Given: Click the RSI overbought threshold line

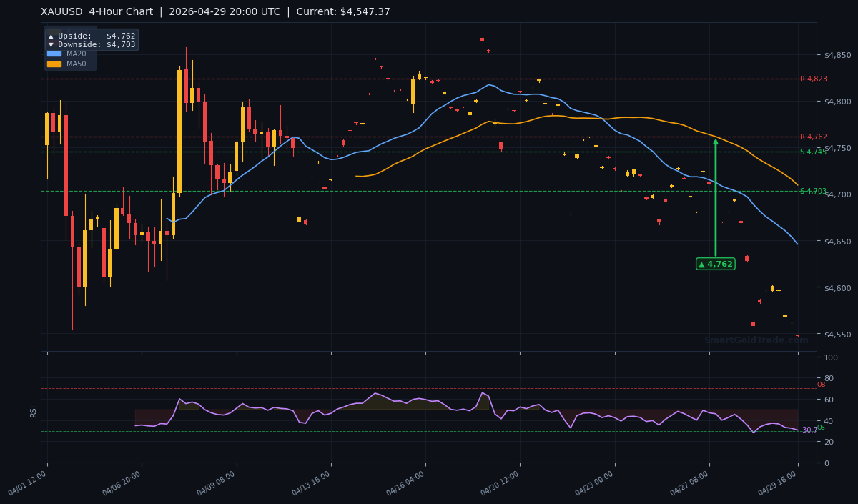Looking at the screenshot, I should click(429, 390).
